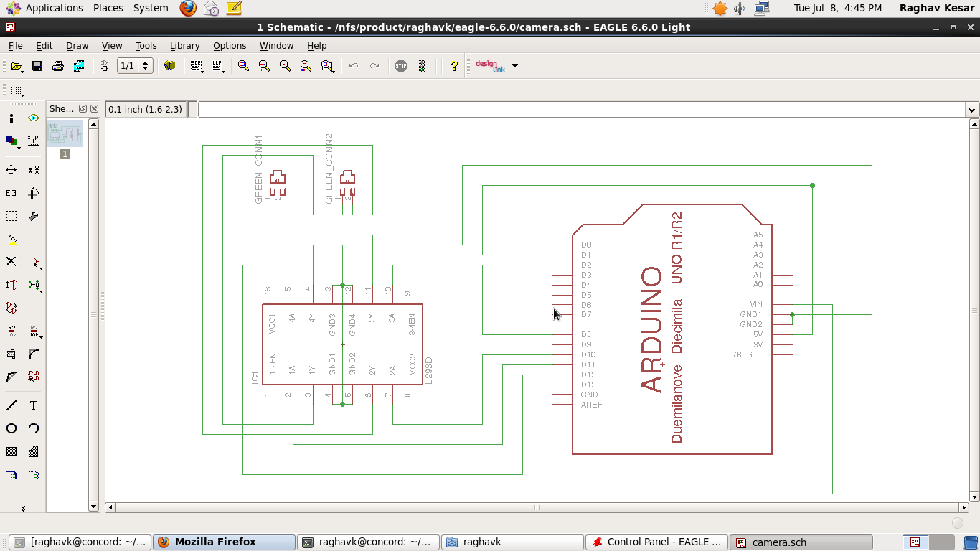The height and width of the screenshot is (551, 980).
Task: Select the Split wire tool
Action: point(11,377)
